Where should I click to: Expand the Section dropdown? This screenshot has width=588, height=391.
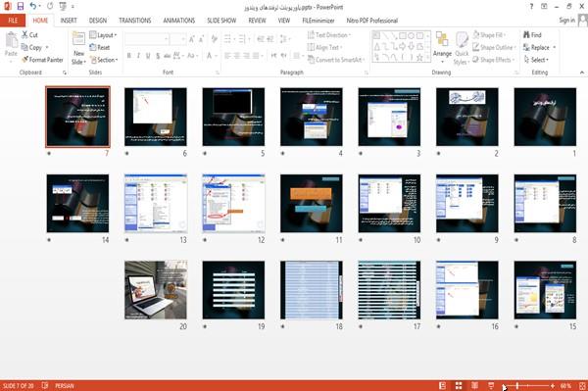104,60
